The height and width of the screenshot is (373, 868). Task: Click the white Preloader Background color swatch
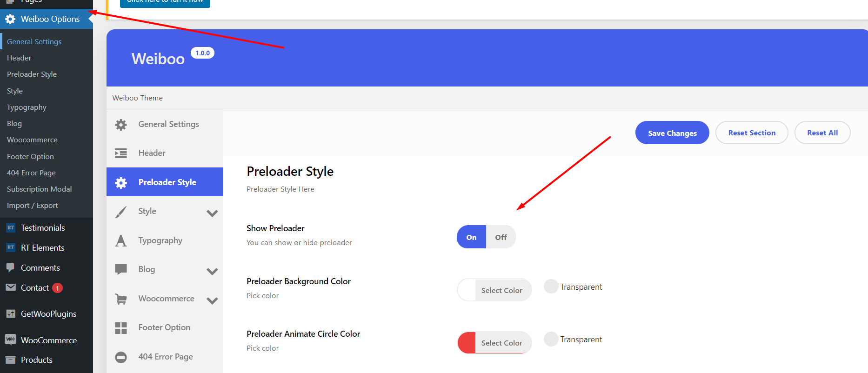coord(467,290)
